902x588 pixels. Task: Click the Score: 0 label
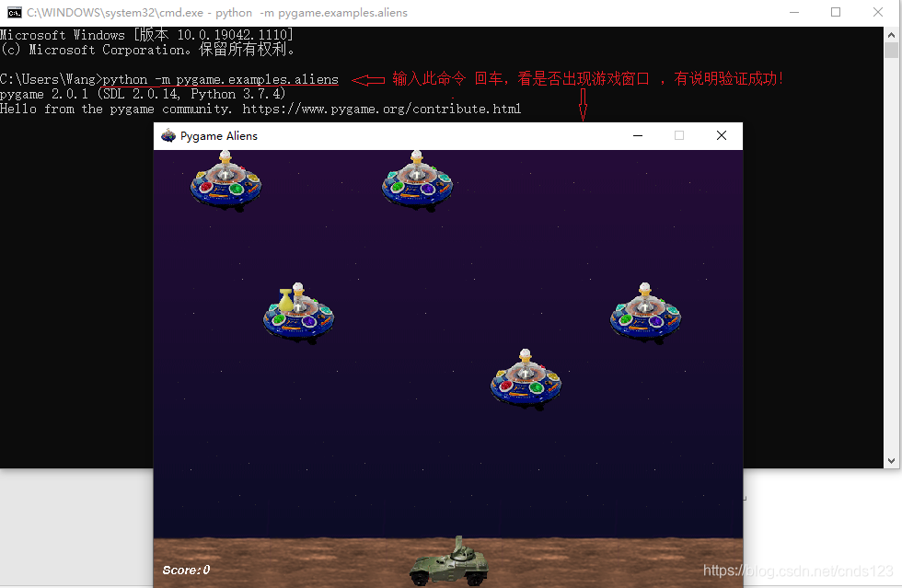click(x=185, y=570)
